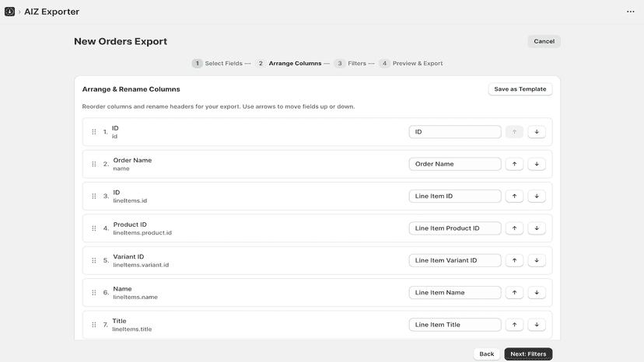Open the Preview & Export step
This screenshot has width=644, height=362.
(x=411, y=63)
